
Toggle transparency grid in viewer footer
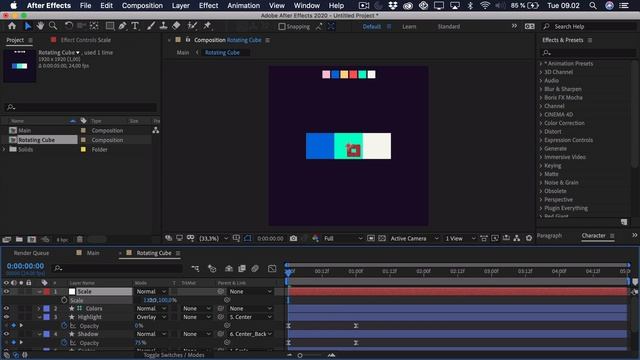[x=382, y=238]
